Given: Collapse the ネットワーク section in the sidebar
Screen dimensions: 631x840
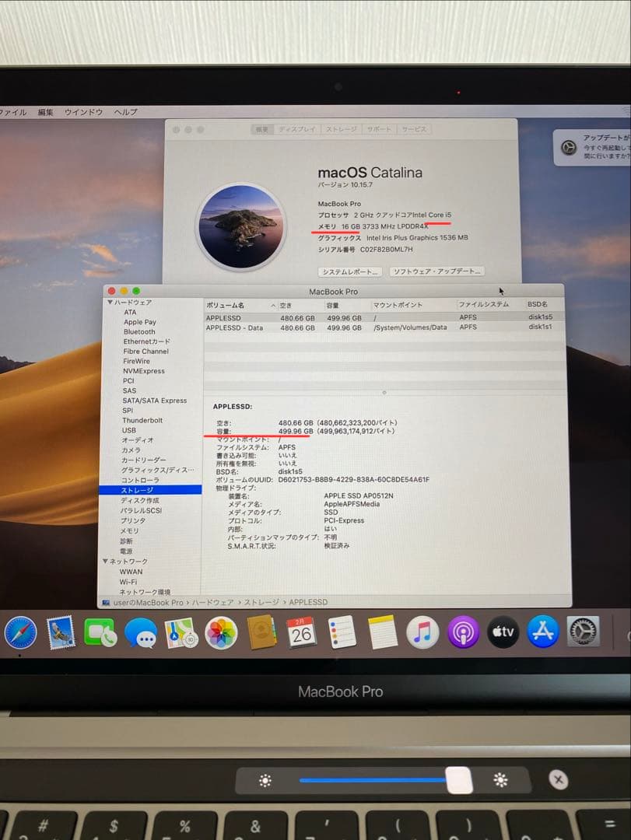Looking at the screenshot, I should click(x=106, y=561).
